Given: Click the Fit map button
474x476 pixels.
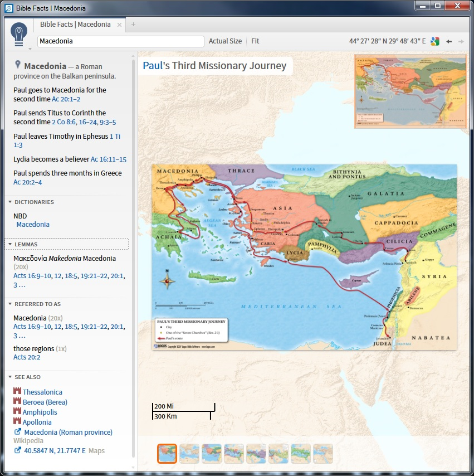Looking at the screenshot, I should pos(255,41).
